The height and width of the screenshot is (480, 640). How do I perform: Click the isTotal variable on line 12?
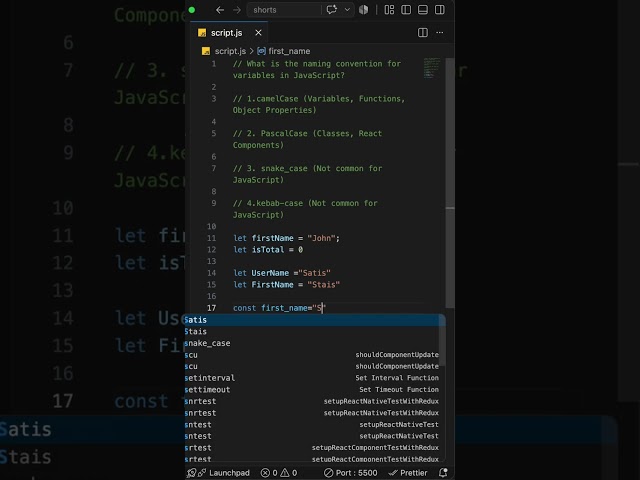click(x=268, y=249)
